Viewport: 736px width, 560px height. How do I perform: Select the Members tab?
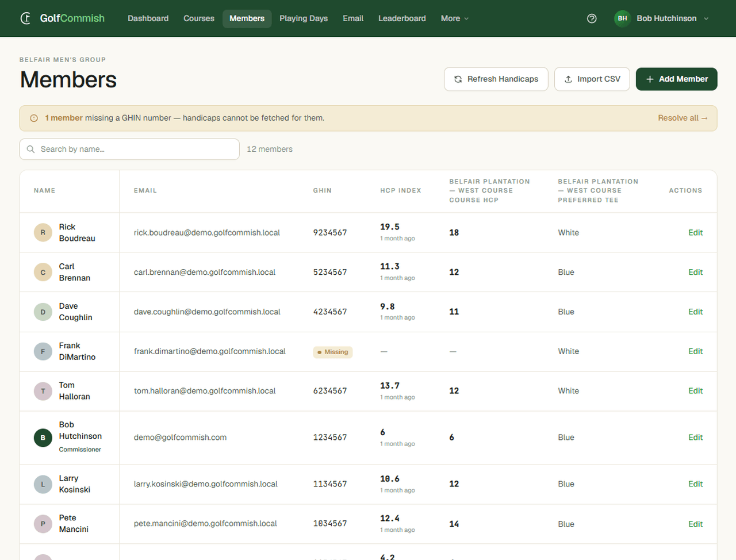click(x=247, y=18)
